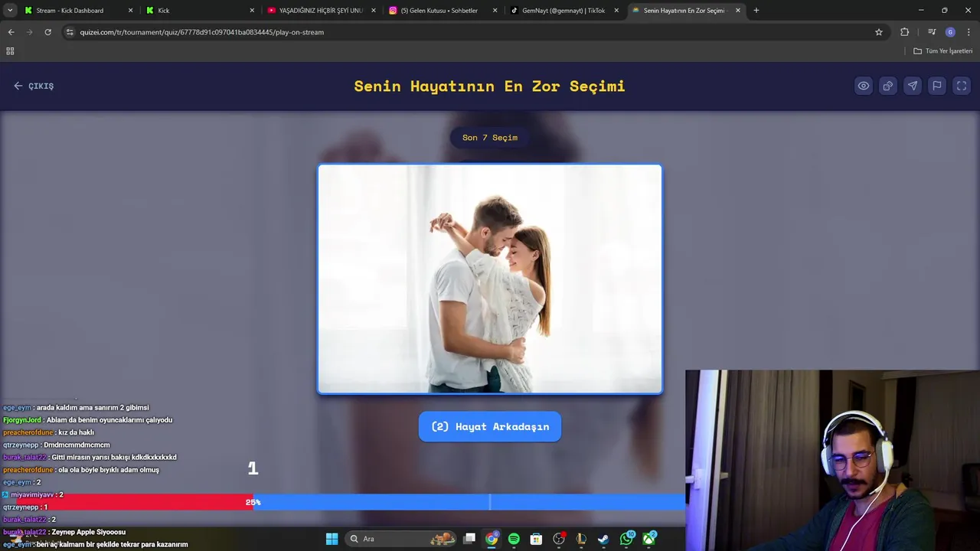The image size is (980, 551).
Task: Open the Tüm Yer İşaretleri bookmarks folder
Action: 943,51
